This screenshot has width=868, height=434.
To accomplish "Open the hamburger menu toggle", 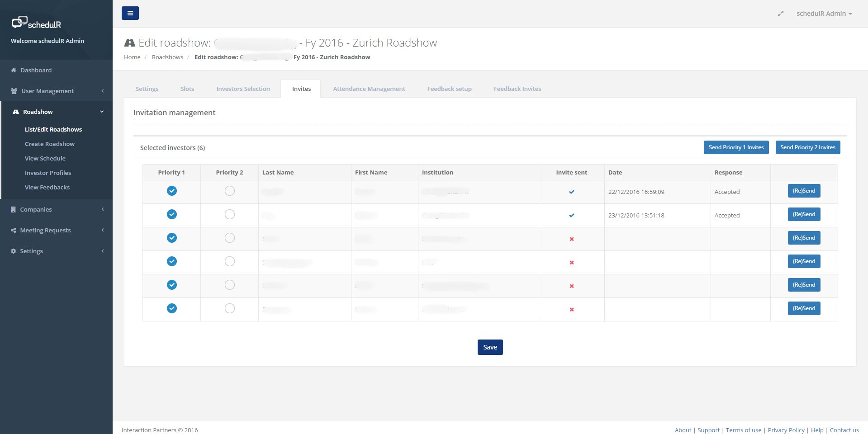I will tap(130, 13).
